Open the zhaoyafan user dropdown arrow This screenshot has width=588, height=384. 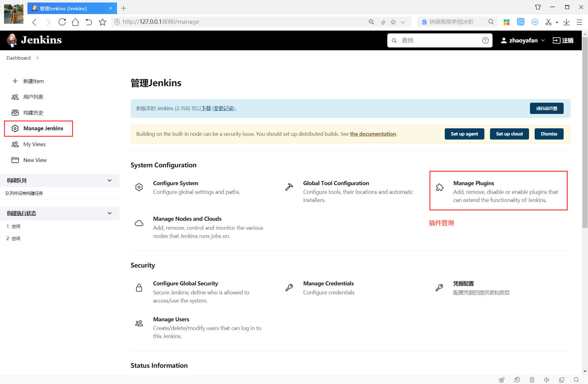543,40
